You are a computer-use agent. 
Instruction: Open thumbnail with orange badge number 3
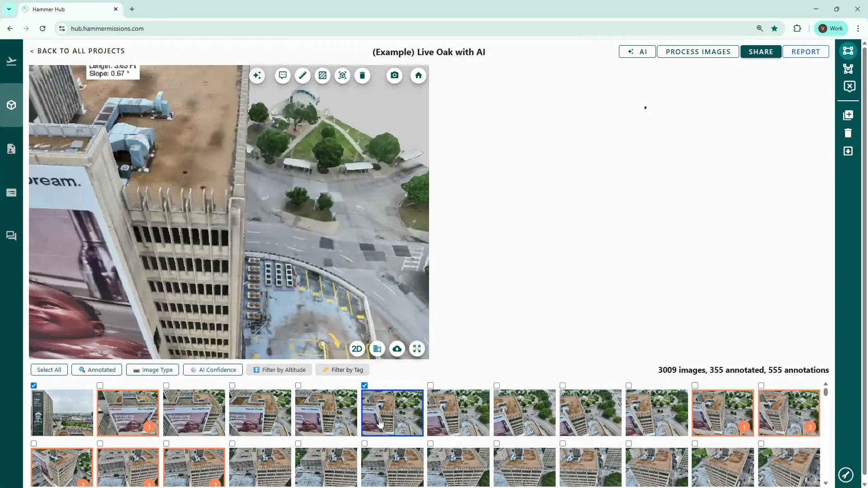(788, 413)
